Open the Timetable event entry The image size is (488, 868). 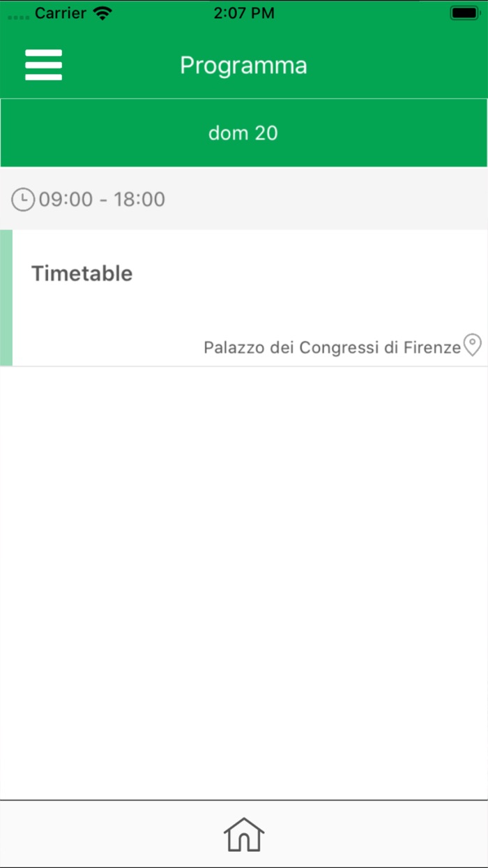pos(82,273)
